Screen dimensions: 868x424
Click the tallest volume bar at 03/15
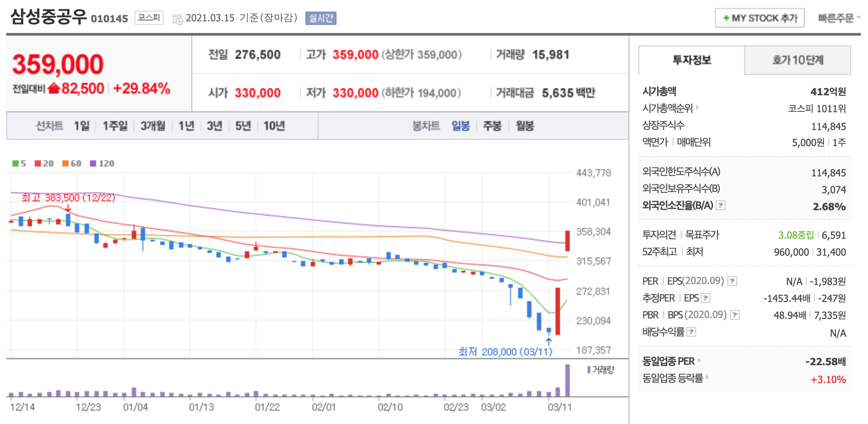pos(568,380)
